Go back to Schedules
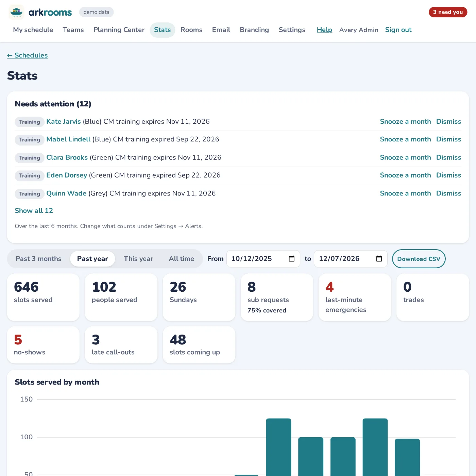The image size is (476, 476). coord(27,55)
